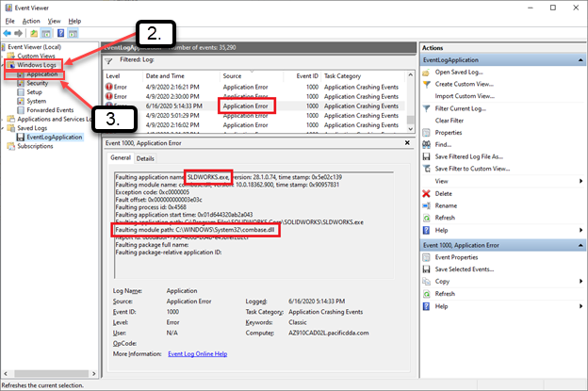Open the Action menu
This screenshot has height=391, width=588.
click(31, 21)
